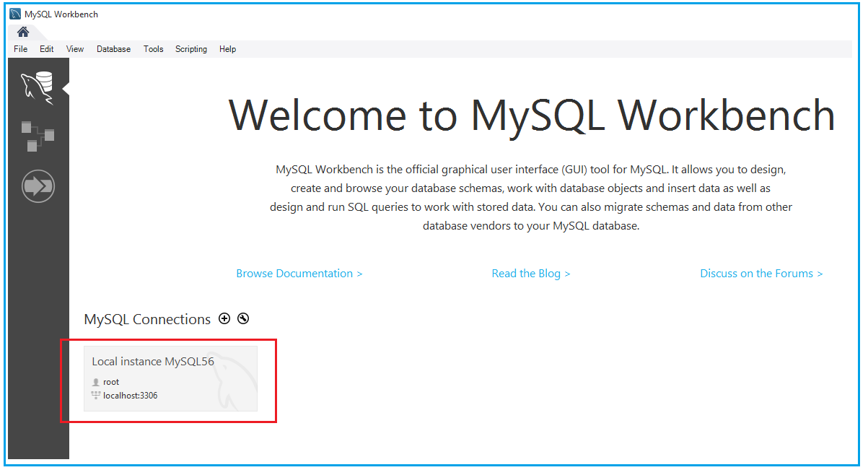Open the Local instance MySQL56 connection tile
The width and height of the screenshot is (868, 470).
click(171, 379)
